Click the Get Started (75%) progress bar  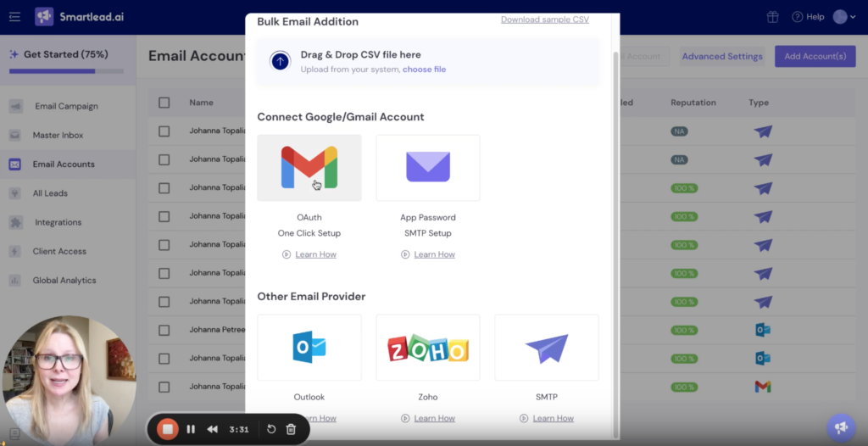click(66, 71)
